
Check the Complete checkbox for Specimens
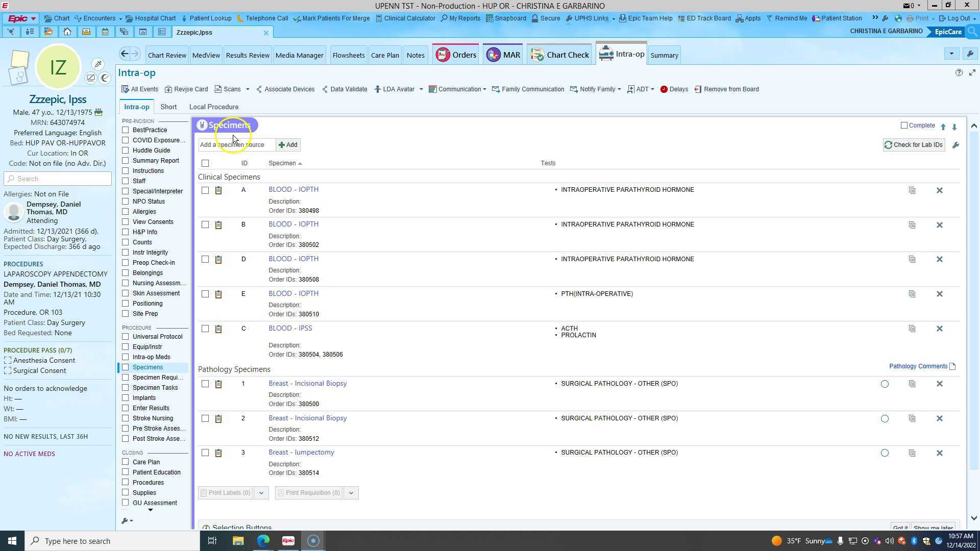pos(904,126)
